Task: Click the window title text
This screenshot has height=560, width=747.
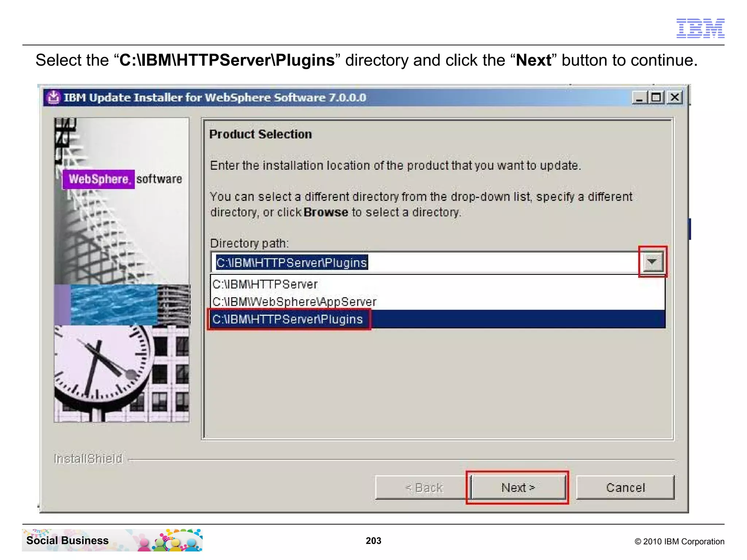Action: (215, 97)
